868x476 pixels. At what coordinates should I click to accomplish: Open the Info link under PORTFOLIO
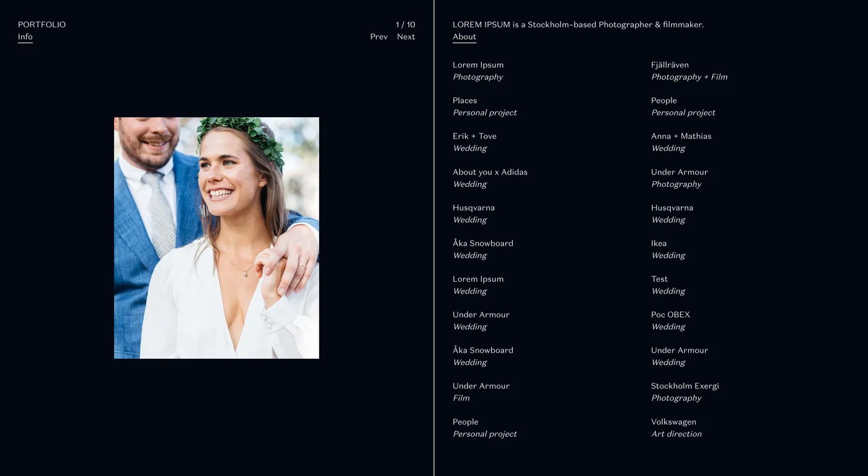[x=25, y=37]
